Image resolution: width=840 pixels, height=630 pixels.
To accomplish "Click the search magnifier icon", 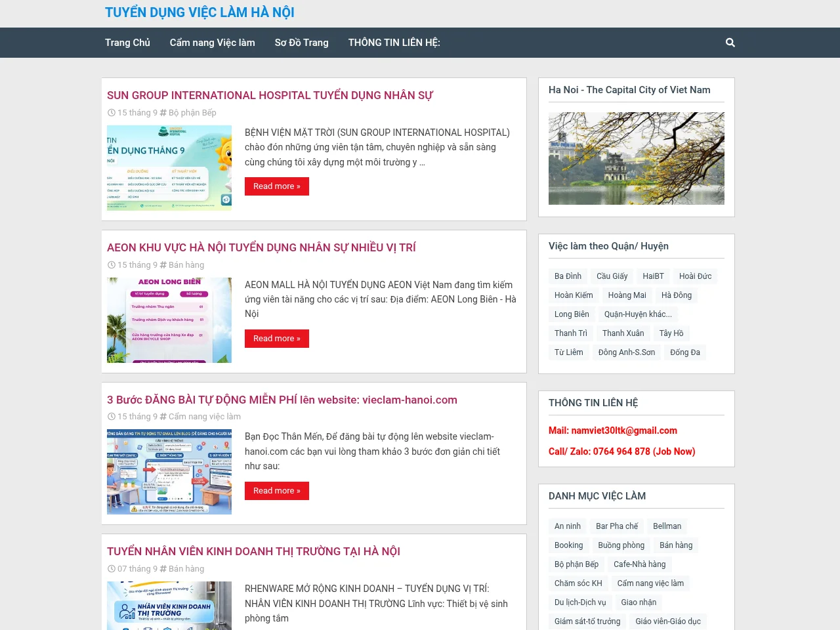I will 730,43.
